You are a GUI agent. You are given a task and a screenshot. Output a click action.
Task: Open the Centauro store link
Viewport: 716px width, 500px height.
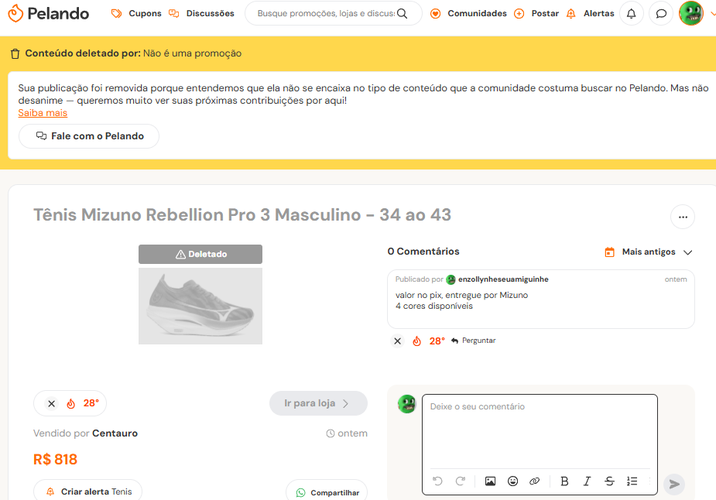pos(115,433)
